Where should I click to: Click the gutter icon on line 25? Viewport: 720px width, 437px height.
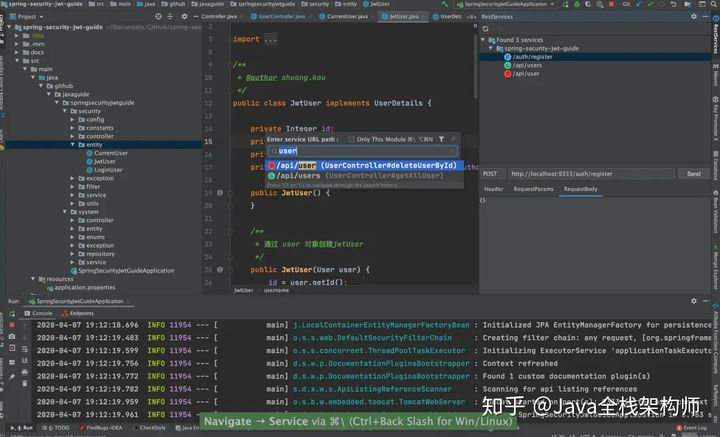click(x=220, y=270)
